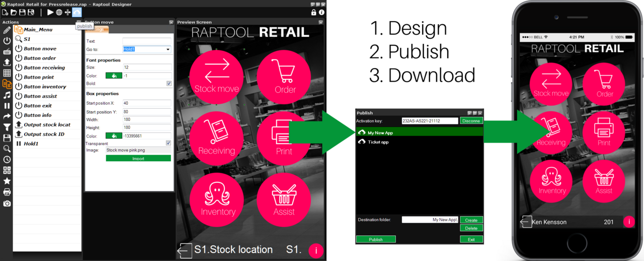Select the orange menu pages icon in sidebar
644x261 pixels.
[x=7, y=84]
